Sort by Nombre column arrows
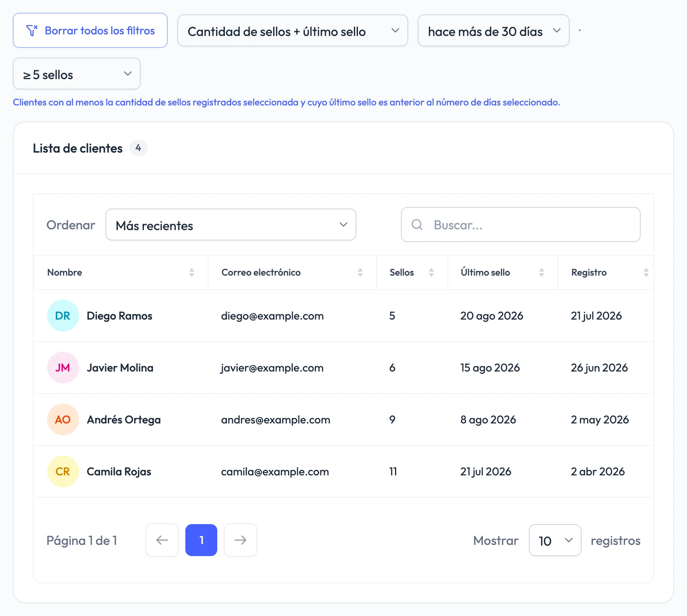Screen dimensions: 687x616 click(192, 272)
